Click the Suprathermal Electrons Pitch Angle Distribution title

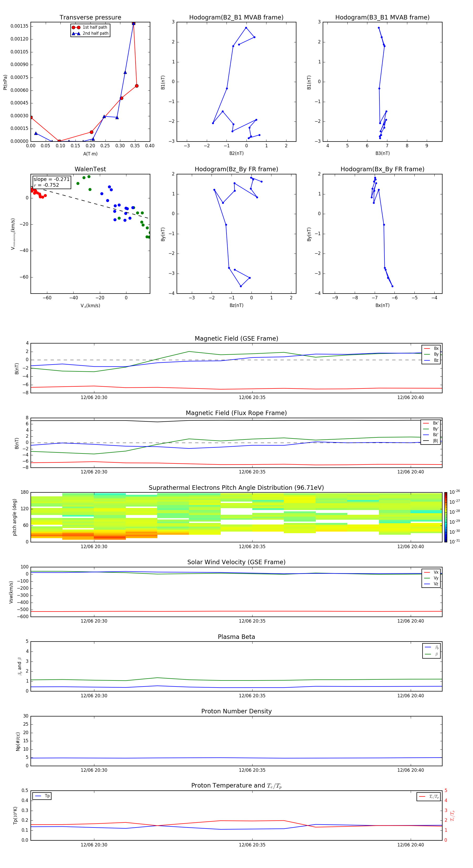[x=236, y=488]
